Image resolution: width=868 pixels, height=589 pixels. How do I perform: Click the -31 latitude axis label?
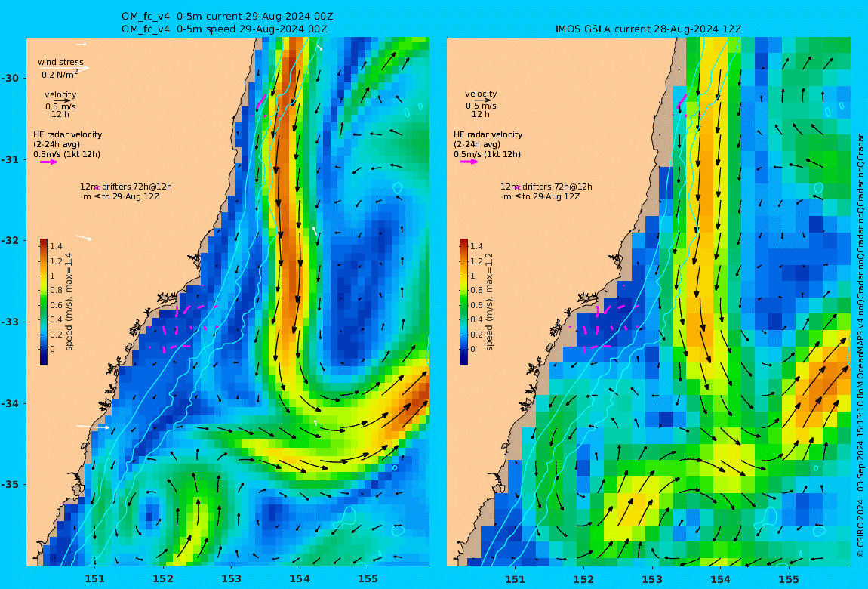tap(10, 161)
